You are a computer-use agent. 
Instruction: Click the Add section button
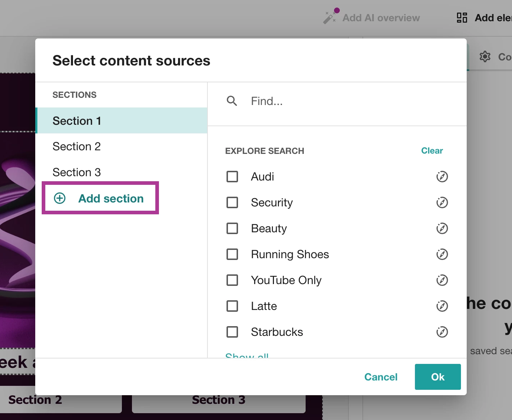pyautogui.click(x=100, y=198)
